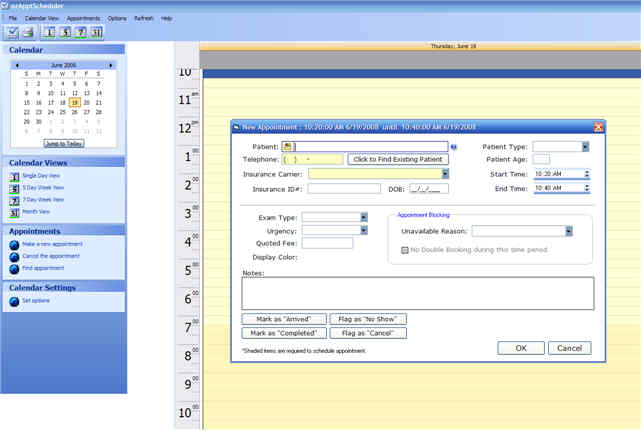
Task: Click the 1-day view toolbar icon
Action: 49,32
